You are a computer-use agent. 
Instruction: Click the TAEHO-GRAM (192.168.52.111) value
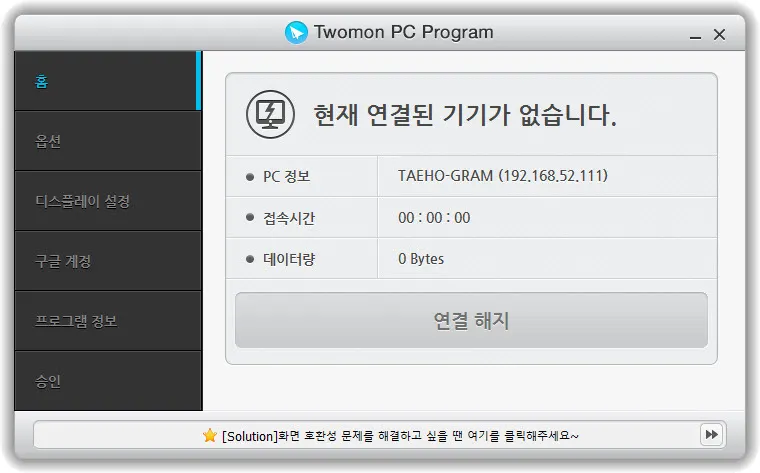(503, 175)
